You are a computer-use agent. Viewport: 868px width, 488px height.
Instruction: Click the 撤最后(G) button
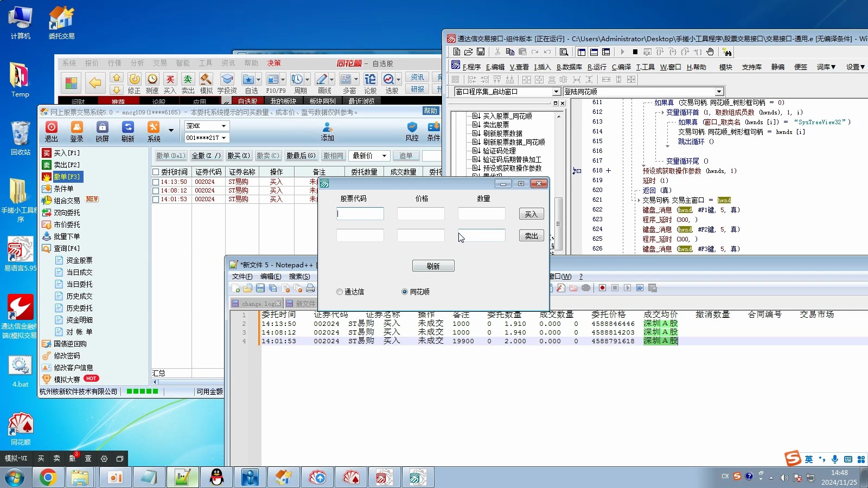pyautogui.click(x=301, y=156)
